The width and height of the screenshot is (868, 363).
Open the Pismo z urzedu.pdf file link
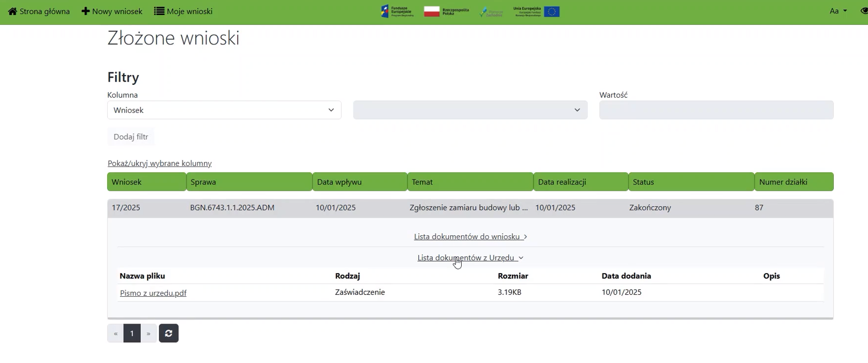coord(153,293)
